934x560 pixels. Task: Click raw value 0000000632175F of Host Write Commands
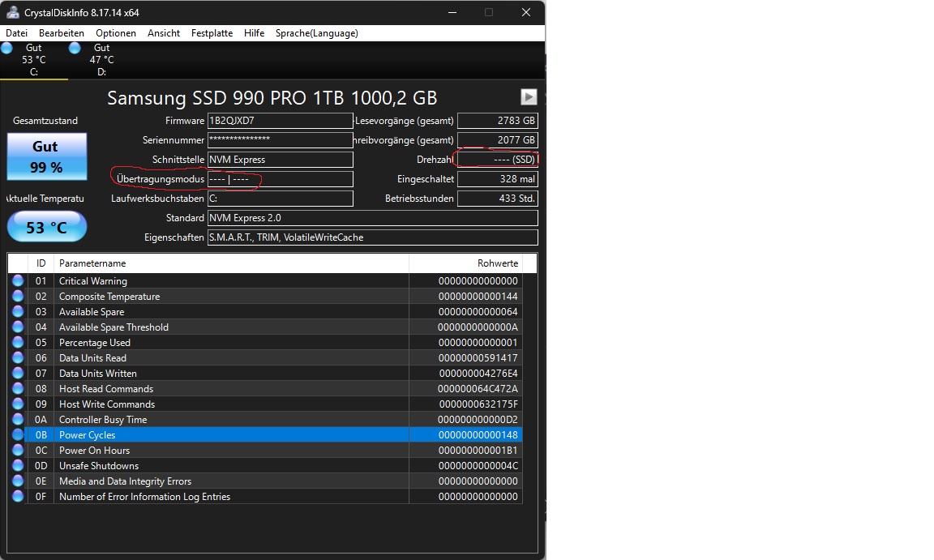(478, 404)
